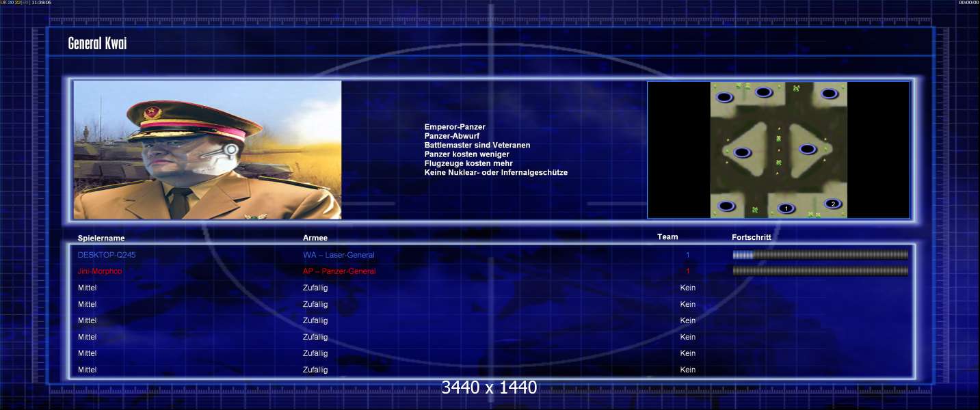Select empty start marker on the left triangular plateau

(x=742, y=152)
